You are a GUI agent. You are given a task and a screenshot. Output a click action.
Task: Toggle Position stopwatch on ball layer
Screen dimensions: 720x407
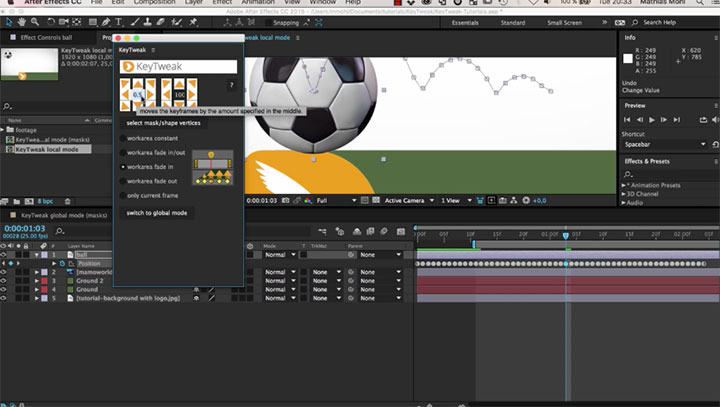point(62,263)
